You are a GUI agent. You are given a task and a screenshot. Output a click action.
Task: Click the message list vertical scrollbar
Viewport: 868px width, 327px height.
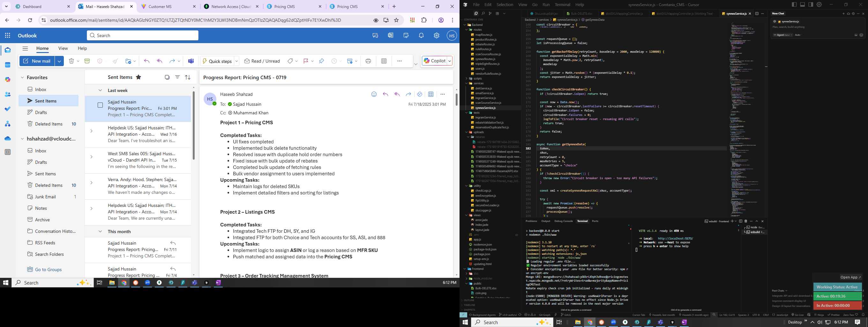[193, 125]
